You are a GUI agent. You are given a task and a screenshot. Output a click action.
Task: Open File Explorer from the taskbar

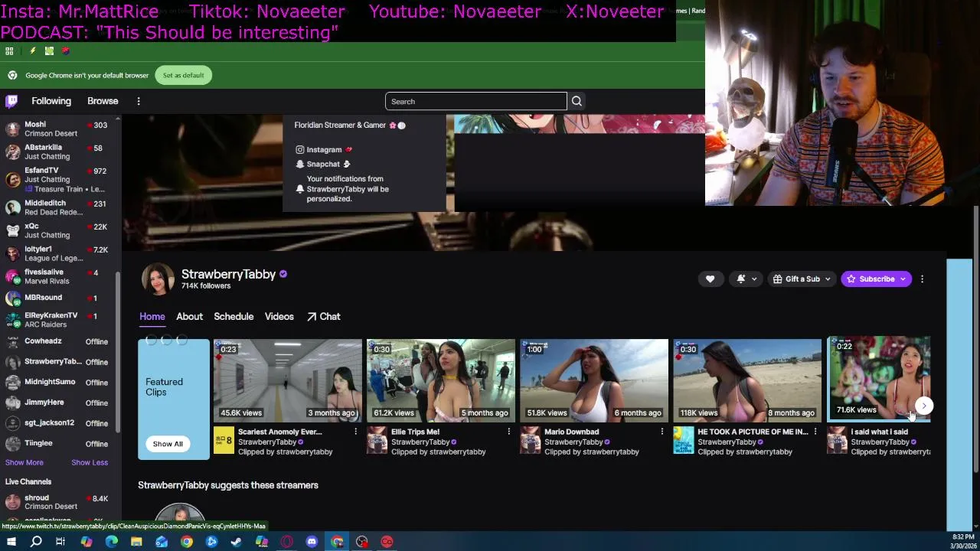tap(136, 542)
